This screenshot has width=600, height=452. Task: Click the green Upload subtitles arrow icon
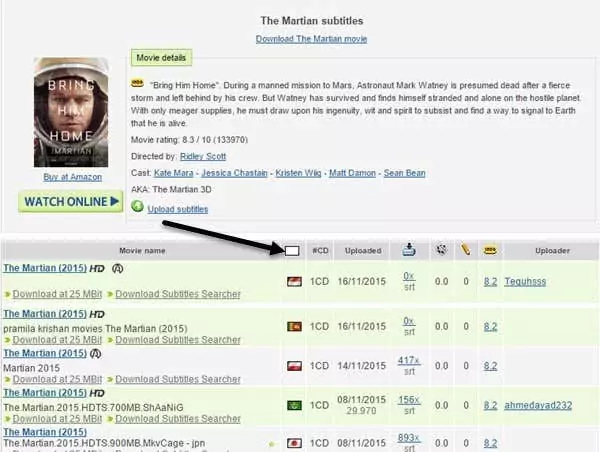point(138,208)
